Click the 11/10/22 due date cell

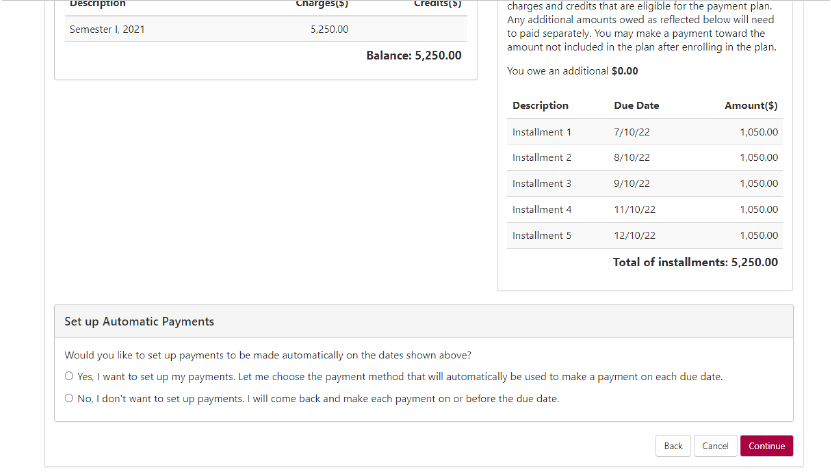point(634,210)
